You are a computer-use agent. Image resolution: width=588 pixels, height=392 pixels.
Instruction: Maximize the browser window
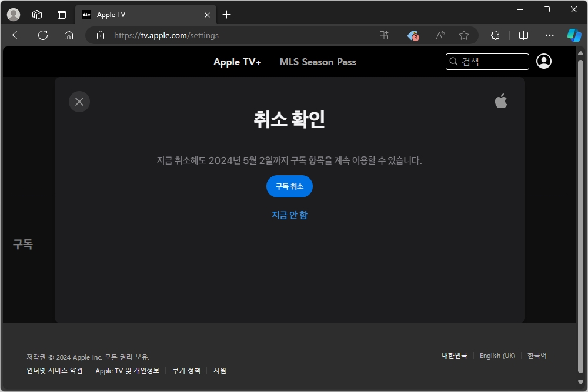point(546,10)
